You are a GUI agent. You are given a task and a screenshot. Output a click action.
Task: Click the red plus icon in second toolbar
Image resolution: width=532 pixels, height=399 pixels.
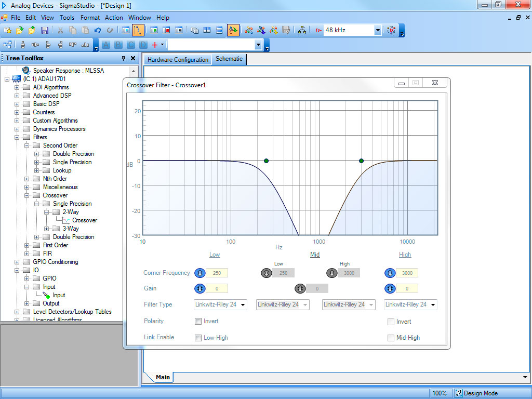click(155, 45)
